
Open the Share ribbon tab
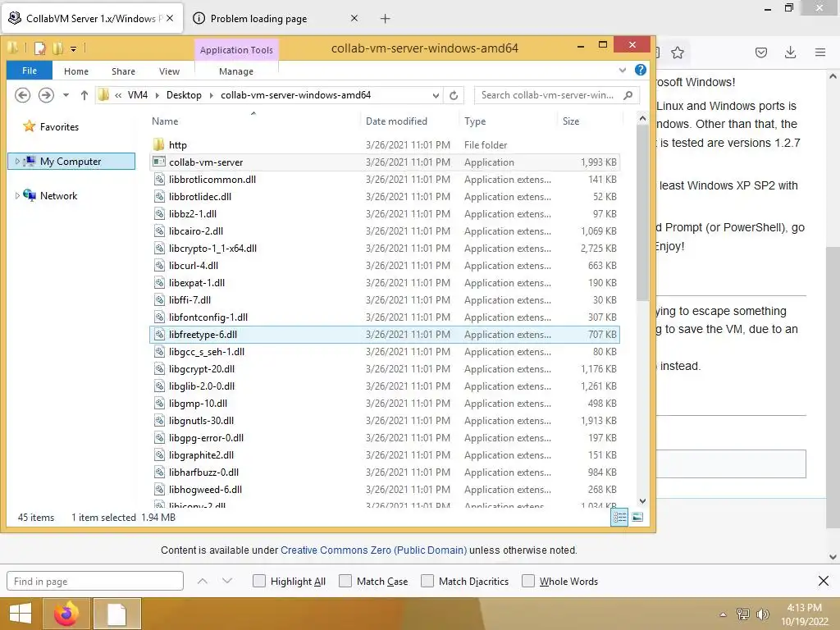[123, 71]
